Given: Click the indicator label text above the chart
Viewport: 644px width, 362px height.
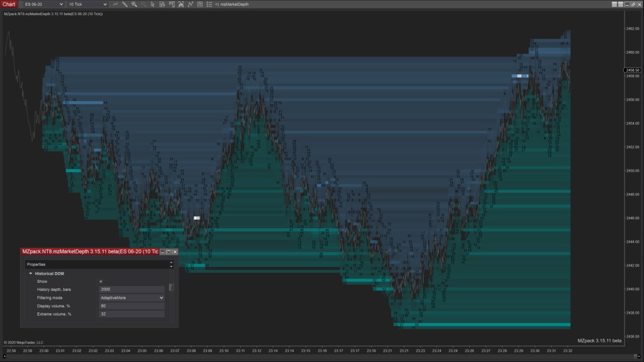Looking at the screenshot, I should pos(53,14).
